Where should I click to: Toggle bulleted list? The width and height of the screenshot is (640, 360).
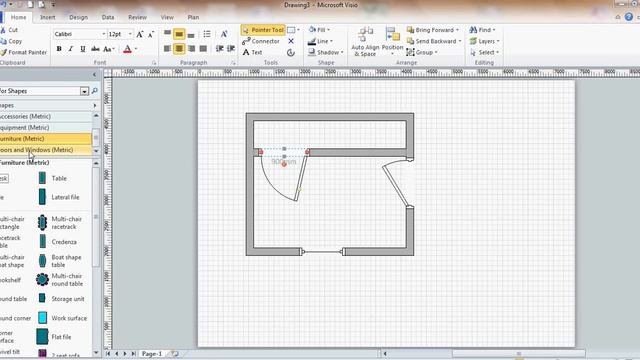pyautogui.click(x=207, y=34)
